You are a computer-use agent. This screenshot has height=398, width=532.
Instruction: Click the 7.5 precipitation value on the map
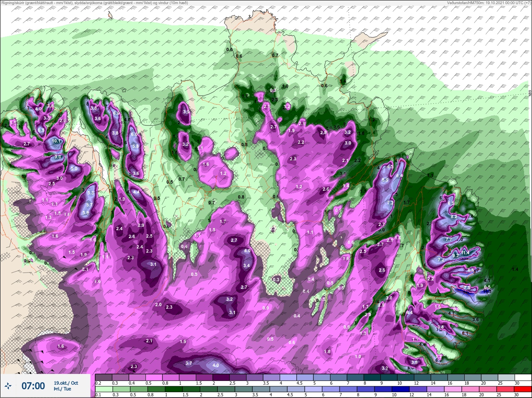467,288
